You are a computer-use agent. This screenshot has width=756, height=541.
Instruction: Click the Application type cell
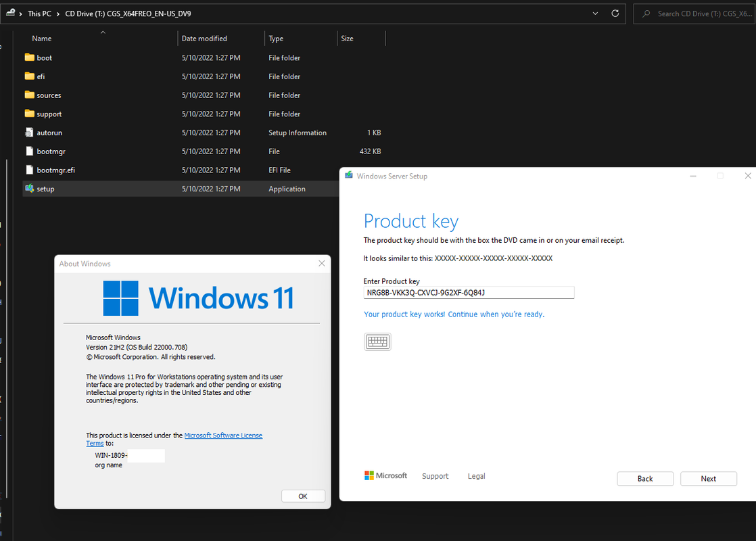point(287,189)
